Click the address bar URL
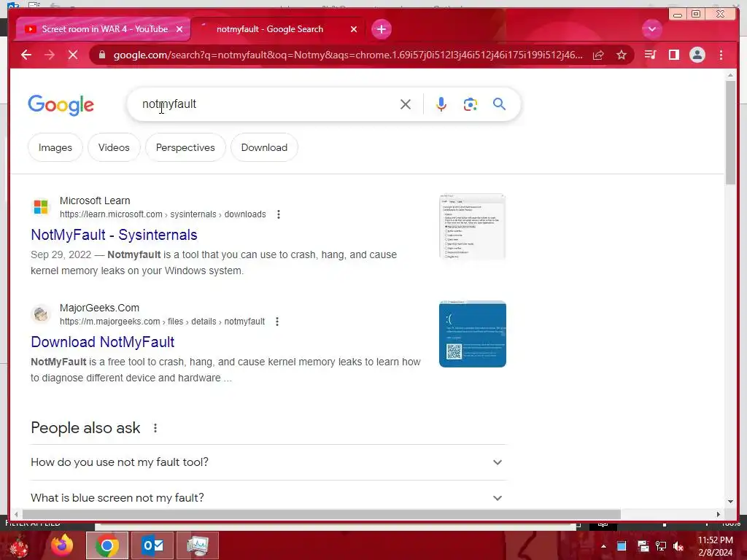Viewport: 747px width, 560px height. click(x=348, y=55)
